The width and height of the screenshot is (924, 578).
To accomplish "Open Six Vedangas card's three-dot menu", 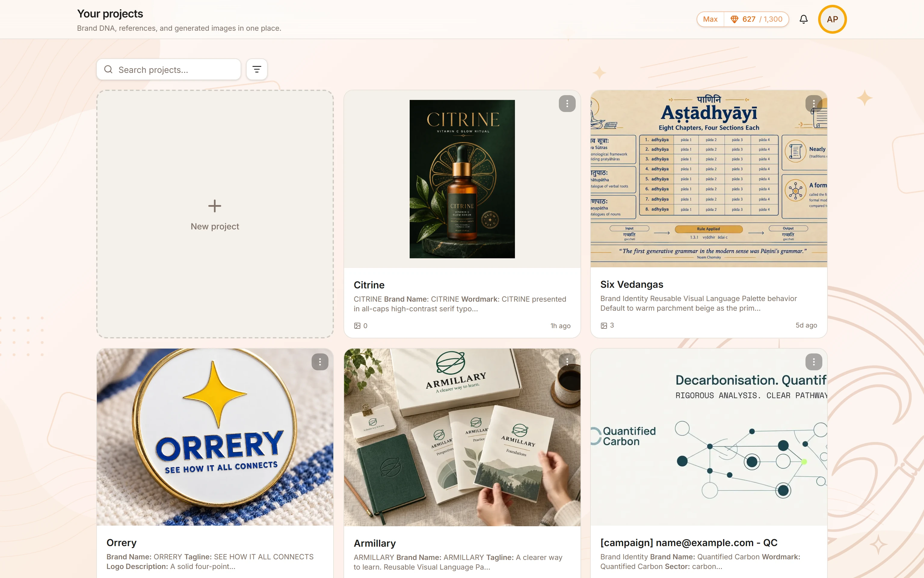I will 814,103.
